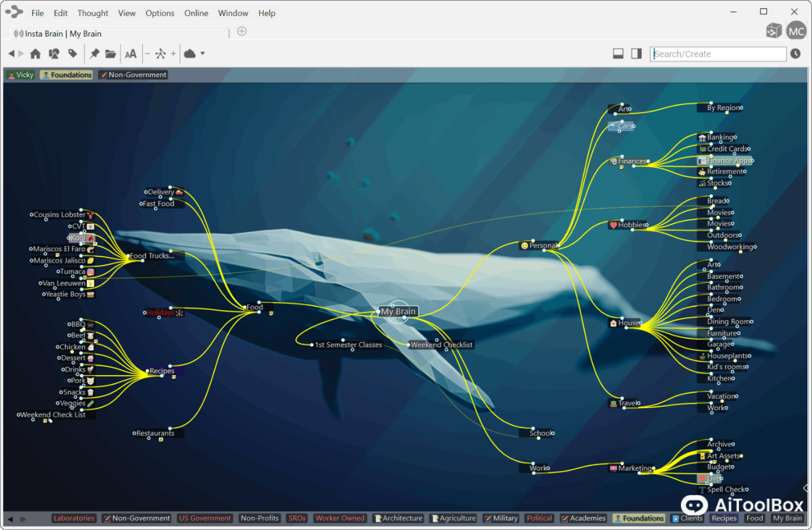This screenshot has width=812, height=530.
Task: Click the back navigation arrow
Action: tap(11, 54)
